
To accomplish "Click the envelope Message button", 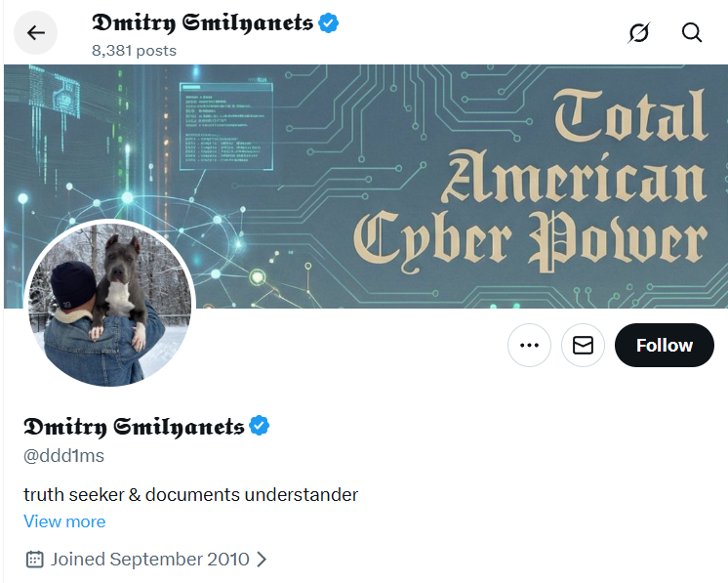I will click(583, 346).
